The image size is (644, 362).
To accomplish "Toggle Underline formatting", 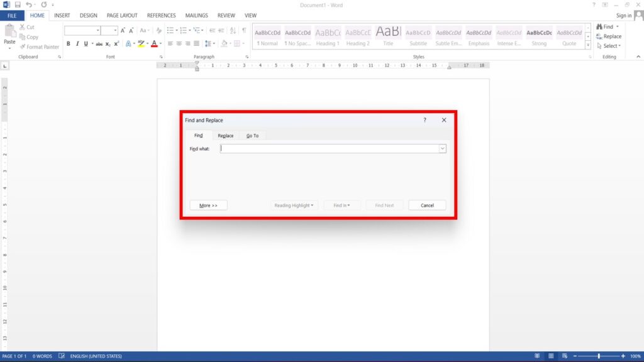I will pos(86,43).
